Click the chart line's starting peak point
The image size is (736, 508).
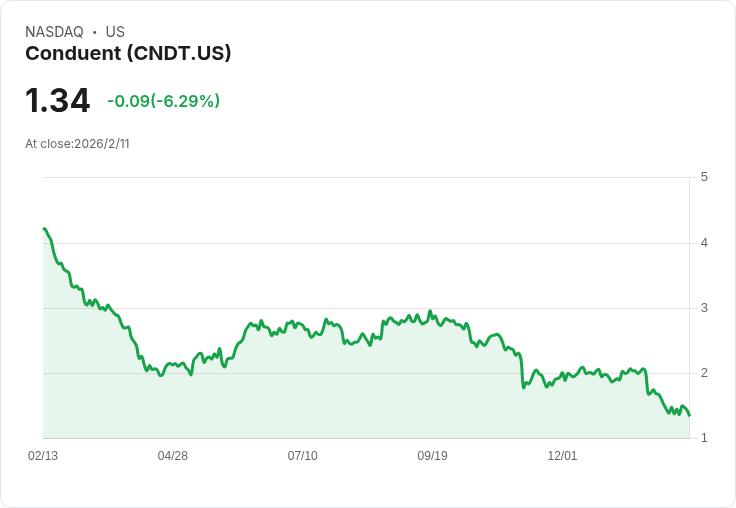pos(44,229)
